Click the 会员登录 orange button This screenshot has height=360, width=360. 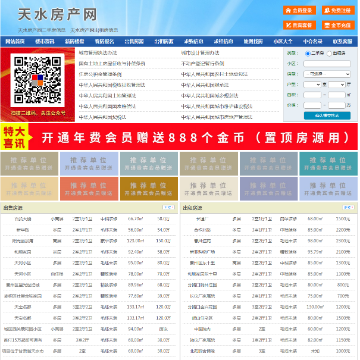coord(299,10)
